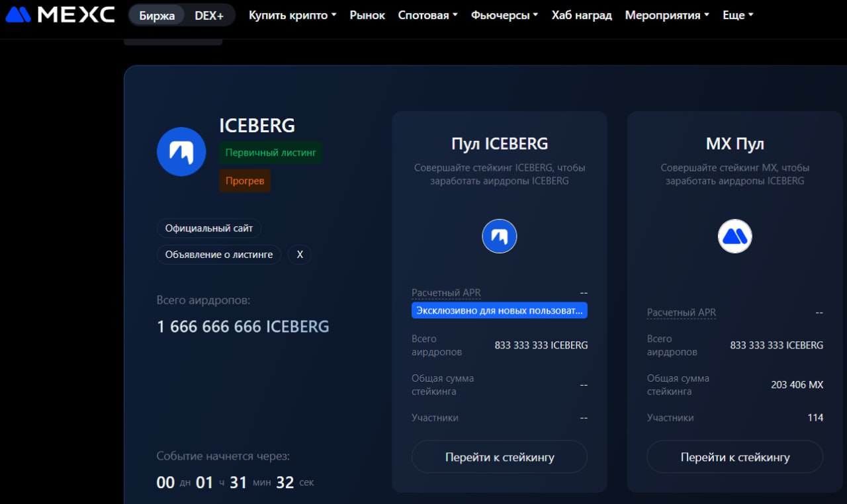
Task: Click Расчетный APR label in Пул ICEBERG
Action: coord(446,292)
